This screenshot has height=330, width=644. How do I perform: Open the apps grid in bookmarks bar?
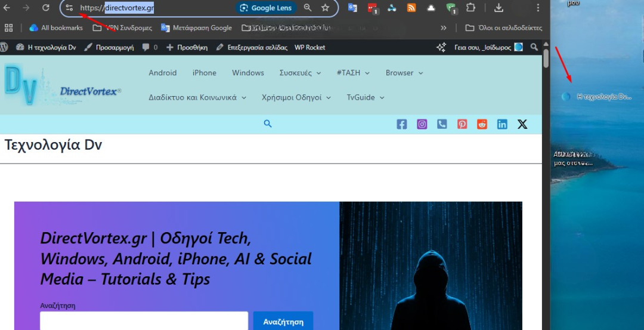8,27
